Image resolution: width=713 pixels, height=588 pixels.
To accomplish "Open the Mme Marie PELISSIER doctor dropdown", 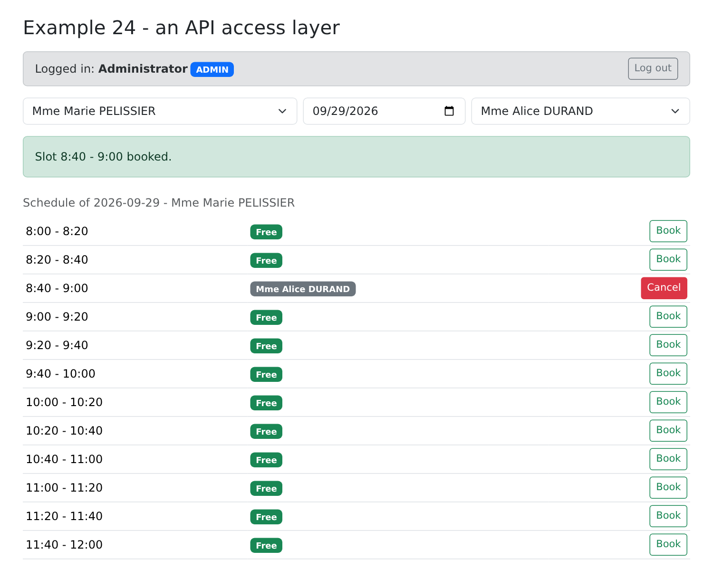I will pos(160,111).
